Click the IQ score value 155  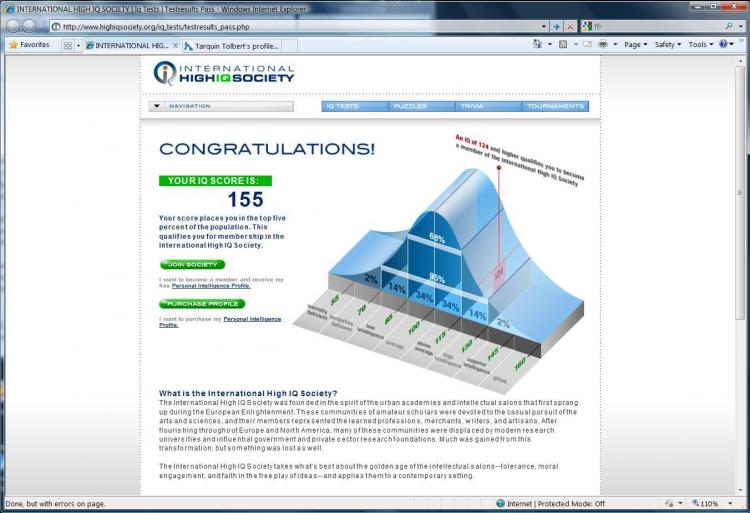tap(245, 199)
